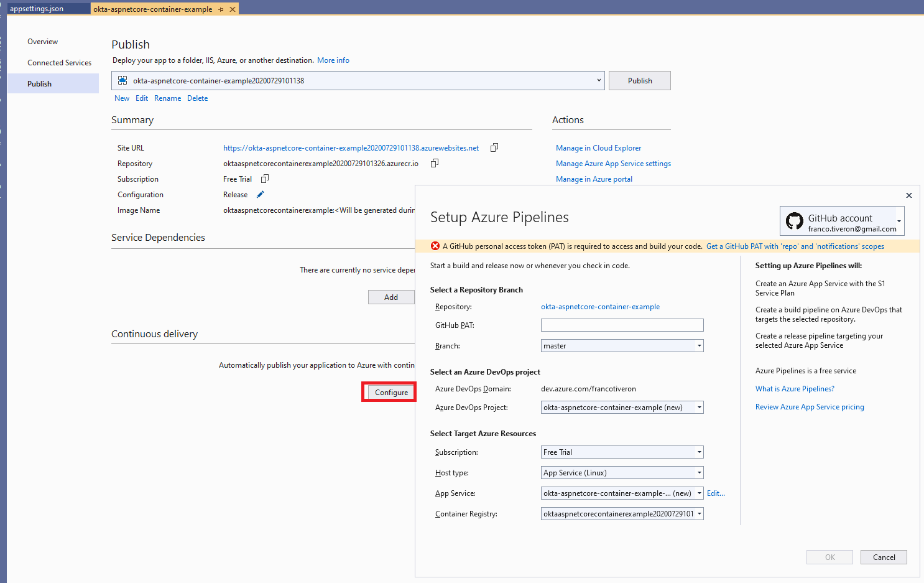924x583 pixels.
Task: Pin the okta-aspnetcore-container-example tab
Action: pyautogui.click(x=221, y=9)
